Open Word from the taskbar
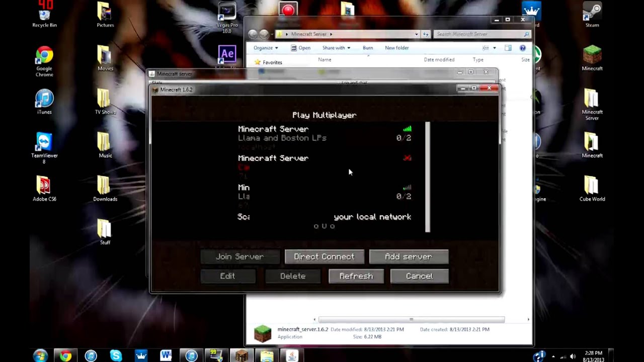This screenshot has height=362, width=644. (166, 355)
